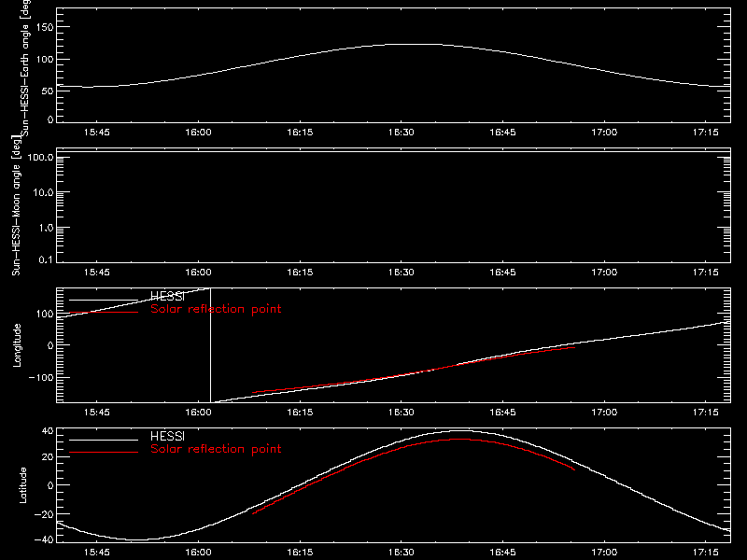
Task: Click the 100.0 tick label in Moon angle plot
Action: (x=40, y=157)
